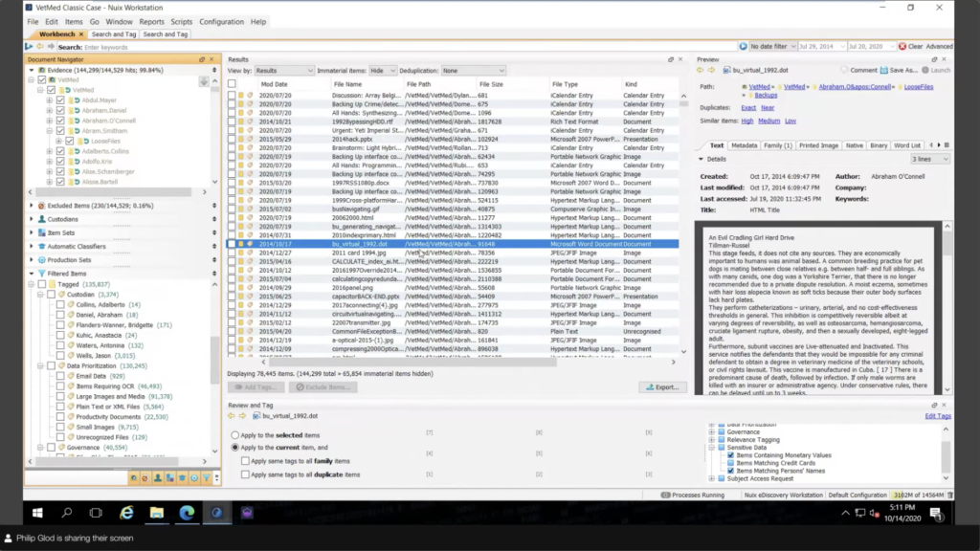
Task: Toggle the Abraham.Daniel evidence checkbox
Action: 60,111
